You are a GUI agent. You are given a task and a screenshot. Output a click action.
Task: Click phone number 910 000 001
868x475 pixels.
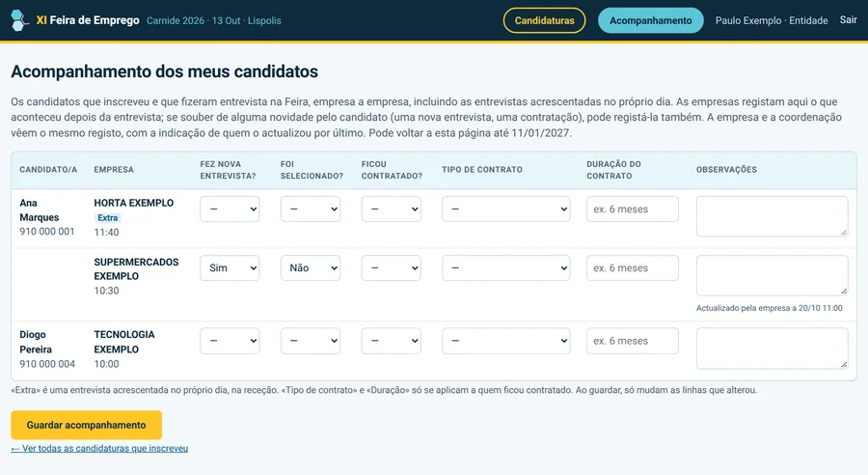[x=47, y=231]
